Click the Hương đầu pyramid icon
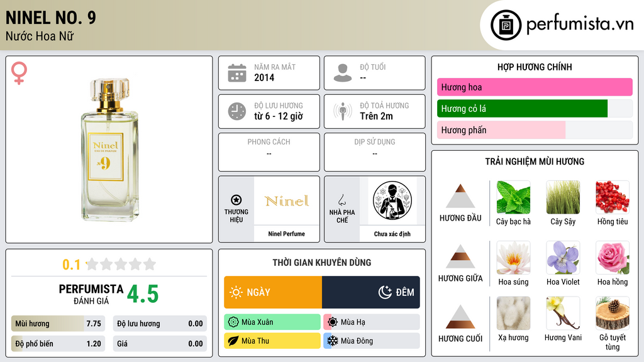The width and height of the screenshot is (644, 362). [460, 196]
